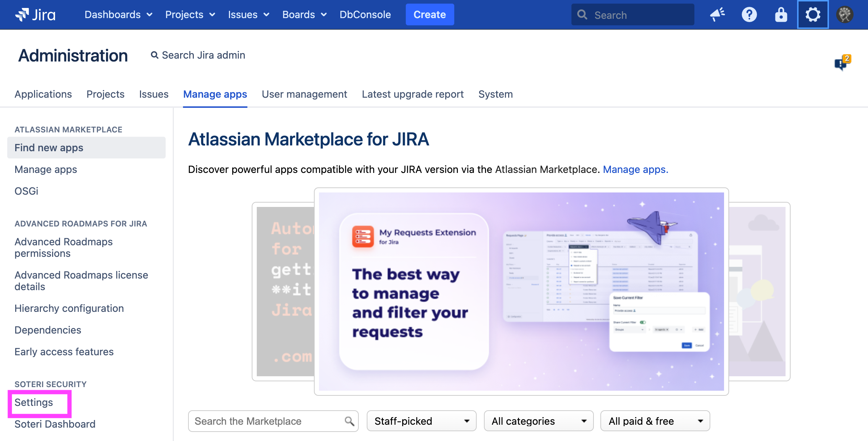868x441 pixels.
Task: Switch to the User management tab
Action: click(304, 94)
